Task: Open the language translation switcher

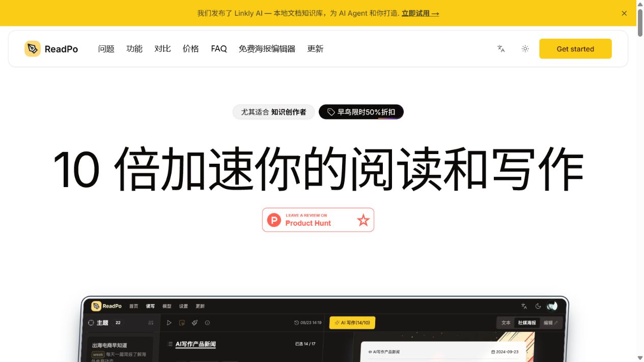Action: tap(501, 49)
